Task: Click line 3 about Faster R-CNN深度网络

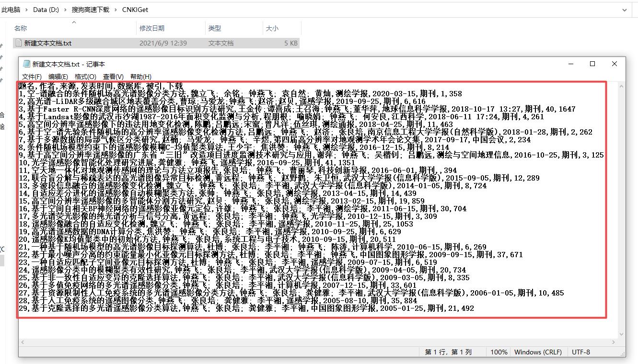Action: (297, 109)
